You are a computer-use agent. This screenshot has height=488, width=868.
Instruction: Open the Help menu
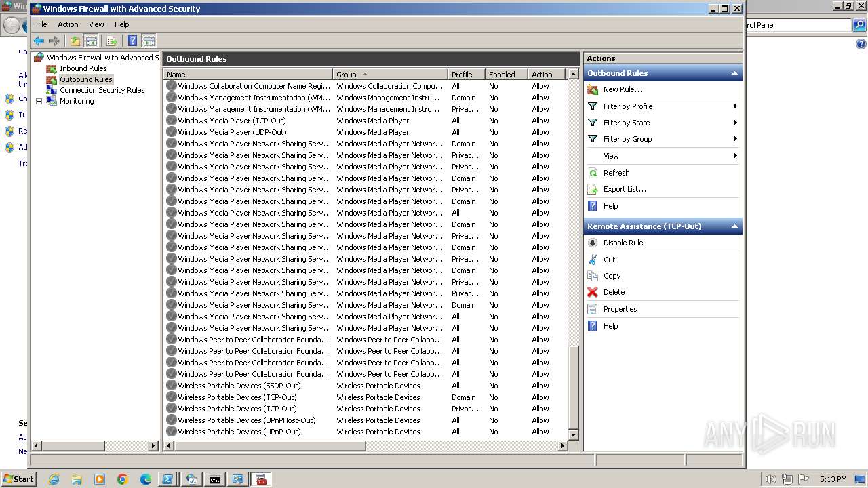[x=121, y=24]
